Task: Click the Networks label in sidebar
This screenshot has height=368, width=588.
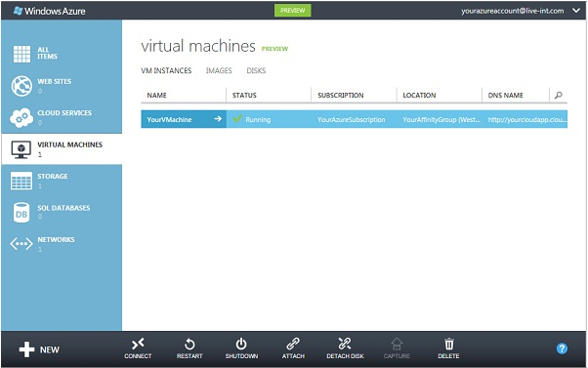Action: (56, 239)
